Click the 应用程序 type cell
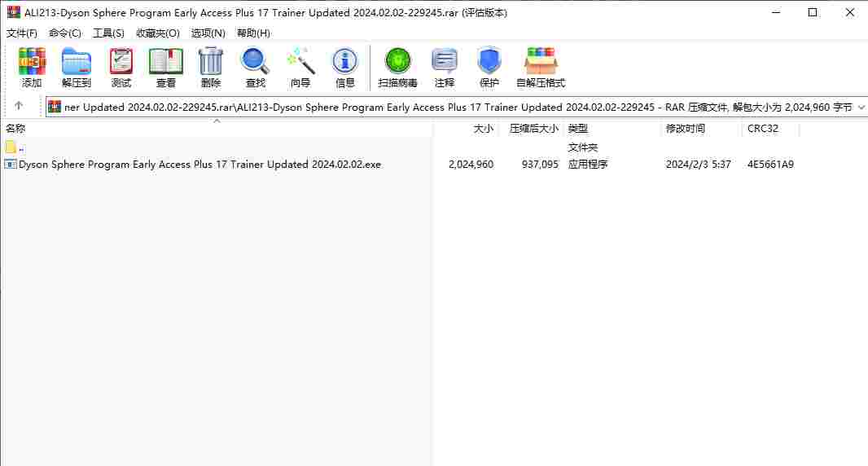 [588, 165]
